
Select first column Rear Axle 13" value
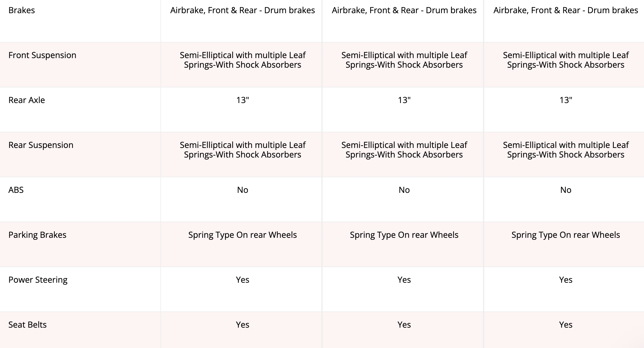click(242, 100)
